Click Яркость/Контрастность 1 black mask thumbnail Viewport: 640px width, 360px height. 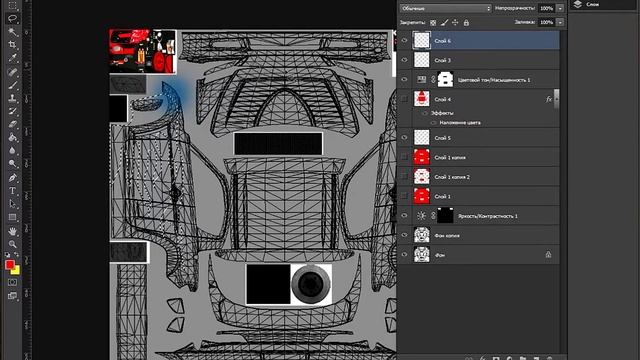point(445,216)
